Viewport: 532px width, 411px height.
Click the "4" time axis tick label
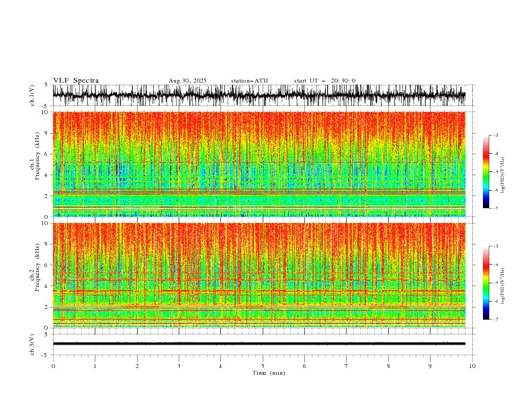pos(220,366)
